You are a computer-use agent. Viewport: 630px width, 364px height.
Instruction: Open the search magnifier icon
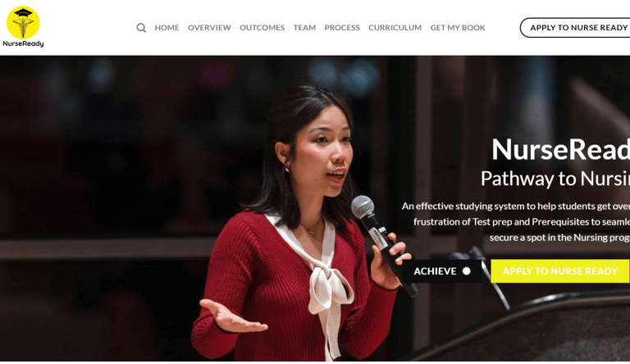(x=141, y=28)
